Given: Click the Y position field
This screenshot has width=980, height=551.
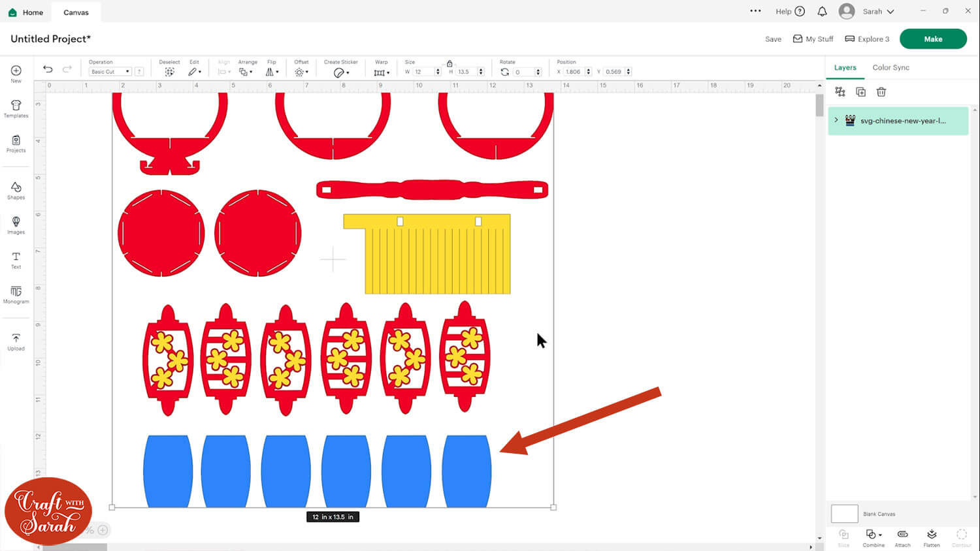Looking at the screenshot, I should point(613,72).
